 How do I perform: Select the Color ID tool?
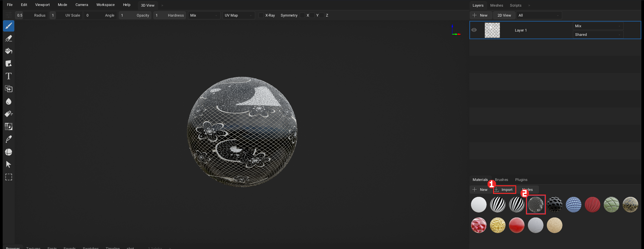coord(9,126)
